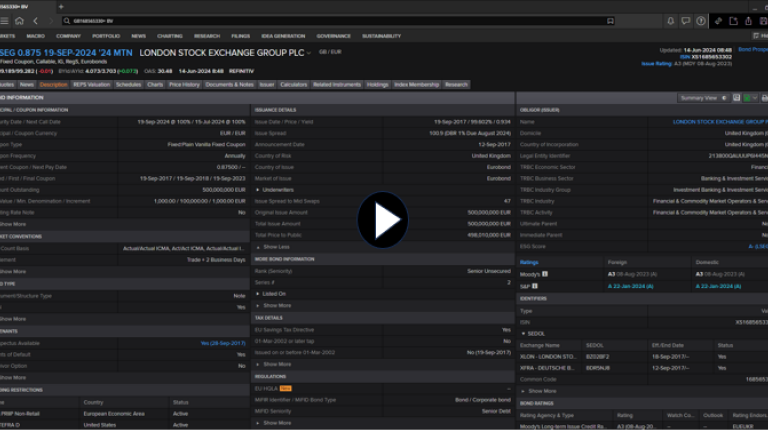Click the search magnifier icon in search bar

[x=65, y=20]
